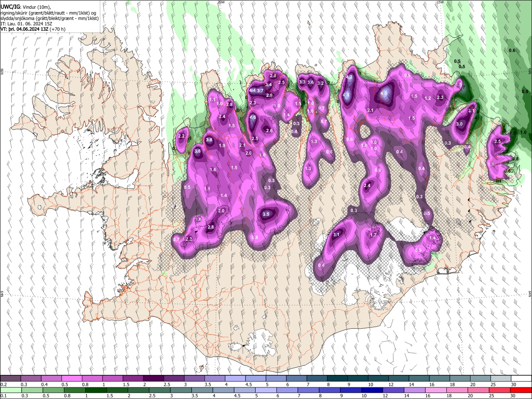Select lightest green lower swatch from 0.1 to 0.3

click(11, 390)
